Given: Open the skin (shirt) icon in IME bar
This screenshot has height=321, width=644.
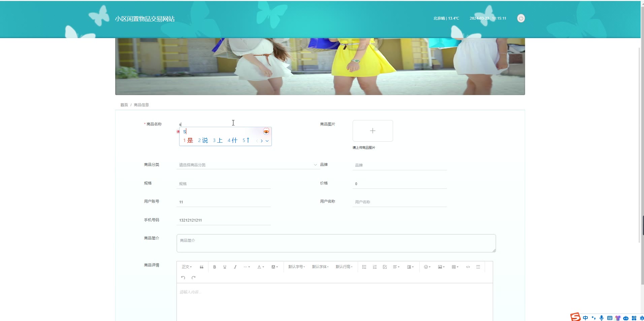Looking at the screenshot, I should point(618,318).
